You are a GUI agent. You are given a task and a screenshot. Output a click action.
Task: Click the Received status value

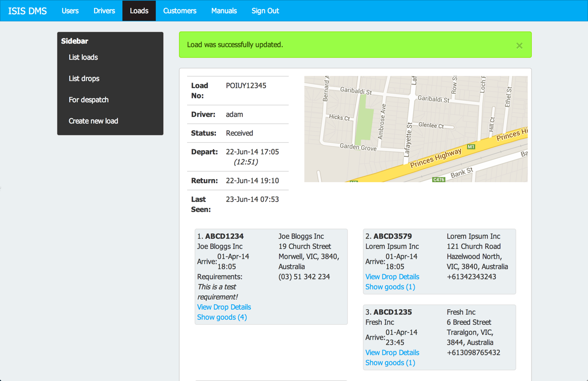click(x=239, y=133)
